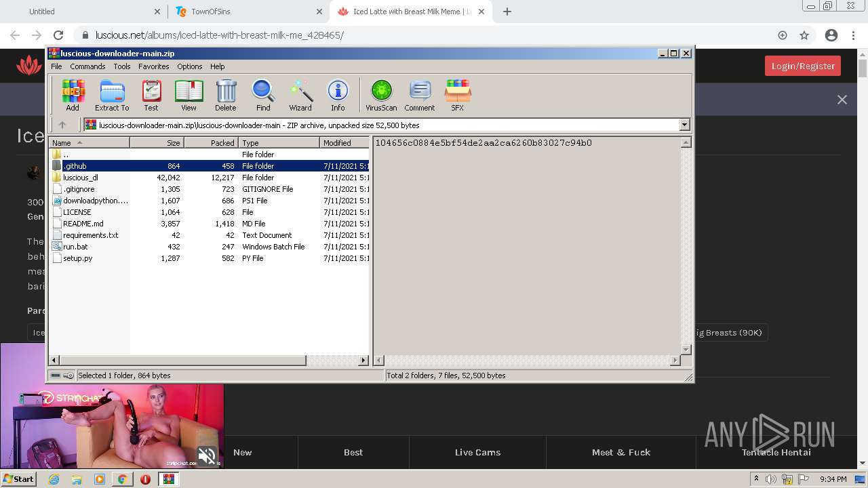Open the Find magnifier tool
Screen dimensions: 868x488
point(263,95)
